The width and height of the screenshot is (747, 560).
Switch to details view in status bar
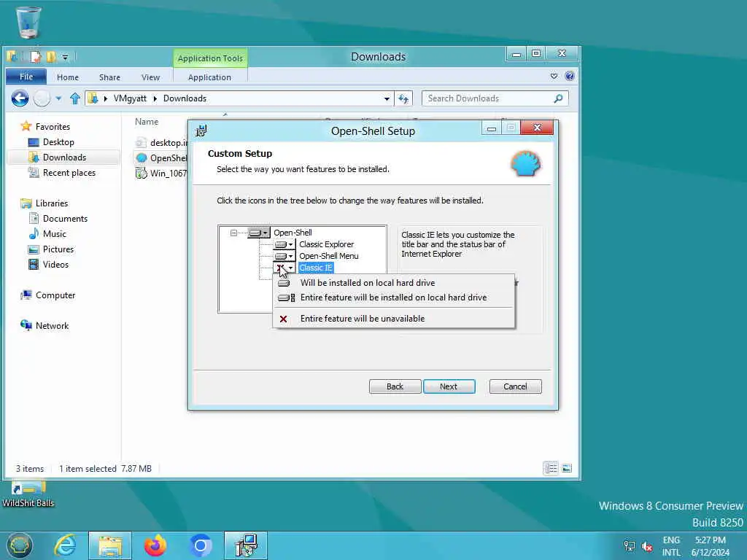pos(551,468)
